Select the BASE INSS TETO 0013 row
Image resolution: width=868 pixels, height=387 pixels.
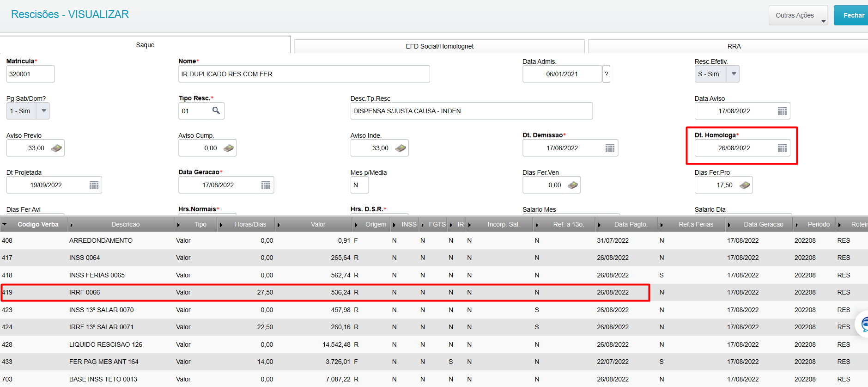click(x=434, y=379)
